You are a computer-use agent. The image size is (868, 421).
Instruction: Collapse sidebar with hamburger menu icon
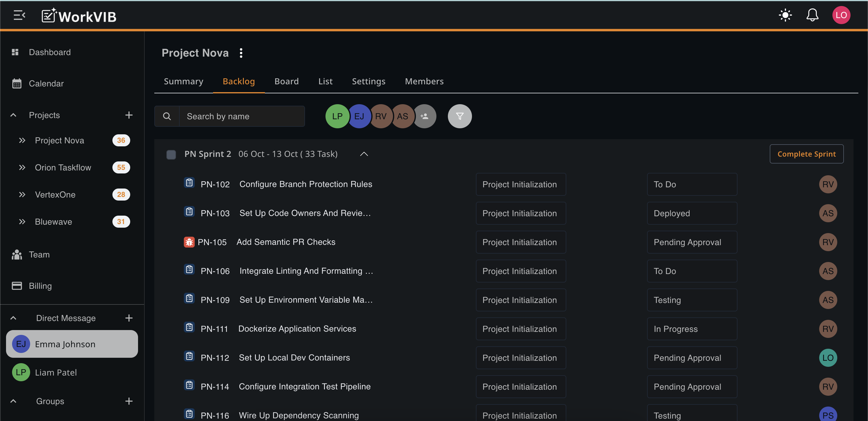pyautogui.click(x=19, y=15)
